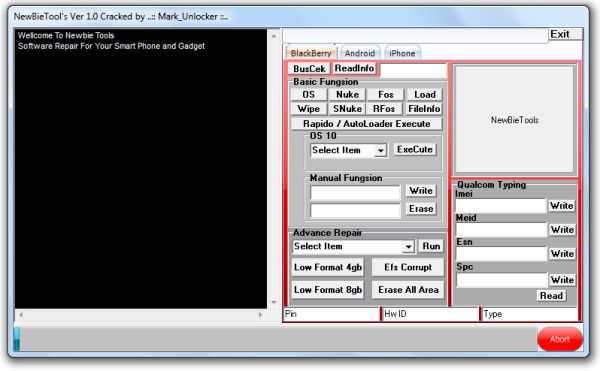Screen dimensions: 600x371
Task: Click the Qualcom Typing Read button
Action: coord(551,296)
